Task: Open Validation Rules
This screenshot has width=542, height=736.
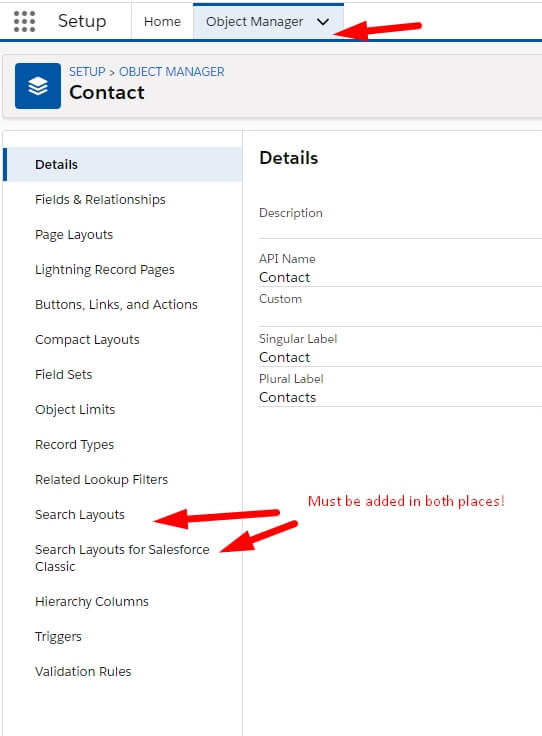Action: pos(83,671)
